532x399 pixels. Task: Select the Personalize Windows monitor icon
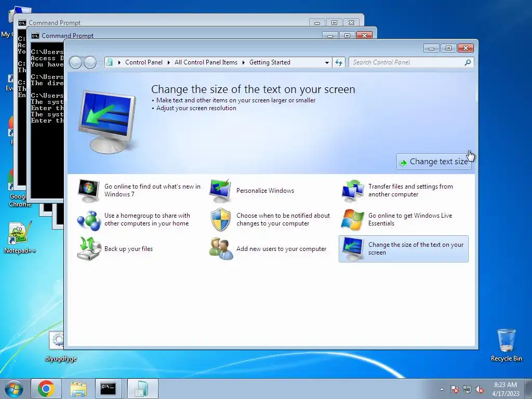pyautogui.click(x=220, y=190)
